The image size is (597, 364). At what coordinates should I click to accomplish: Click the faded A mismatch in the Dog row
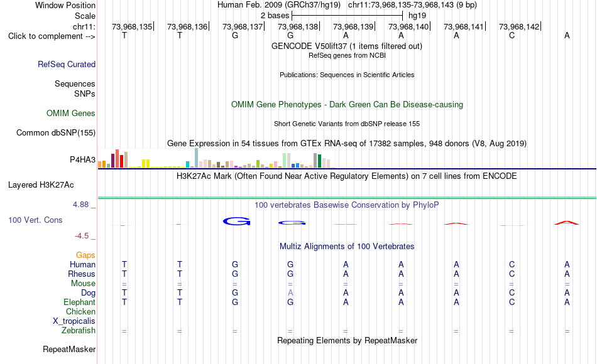tap(290, 293)
